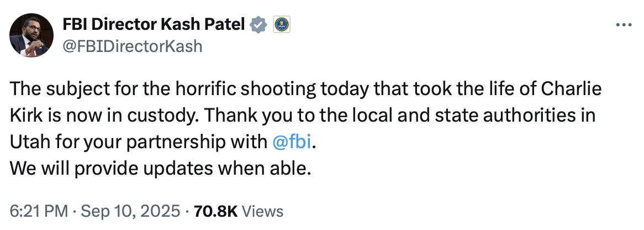
Task: Open the three-dot more options menu
Action: [624, 25]
